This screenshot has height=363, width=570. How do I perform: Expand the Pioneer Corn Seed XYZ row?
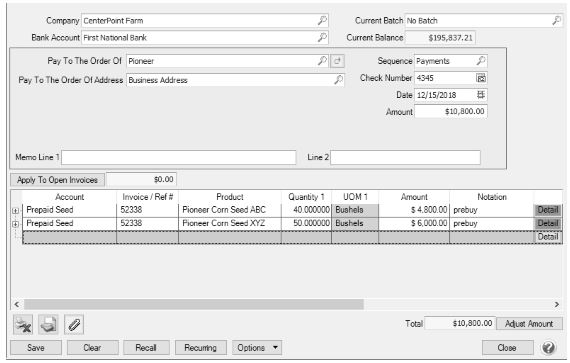coord(15,224)
